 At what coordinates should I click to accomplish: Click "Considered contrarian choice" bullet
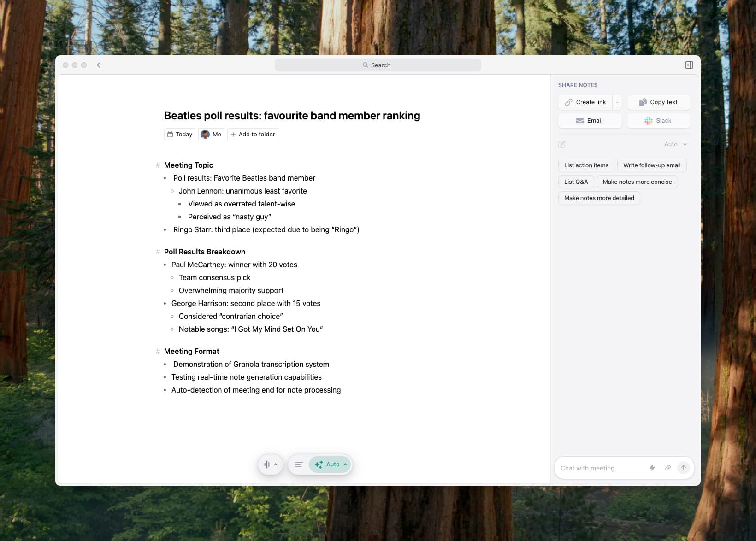point(231,316)
